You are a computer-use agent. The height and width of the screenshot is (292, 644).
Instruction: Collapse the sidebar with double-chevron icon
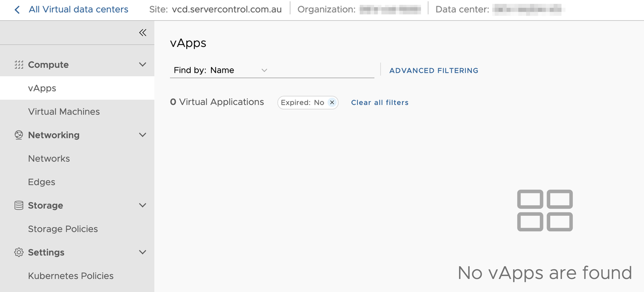coord(142,32)
